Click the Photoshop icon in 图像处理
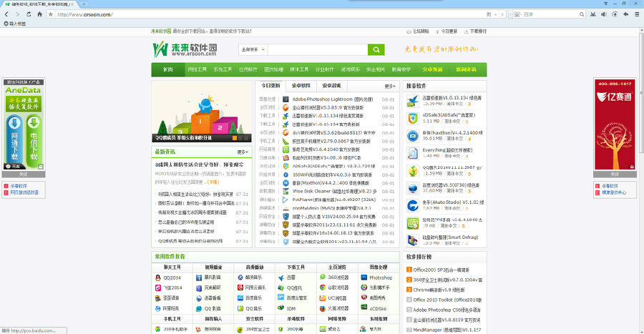This screenshot has height=334, width=644. point(364,277)
